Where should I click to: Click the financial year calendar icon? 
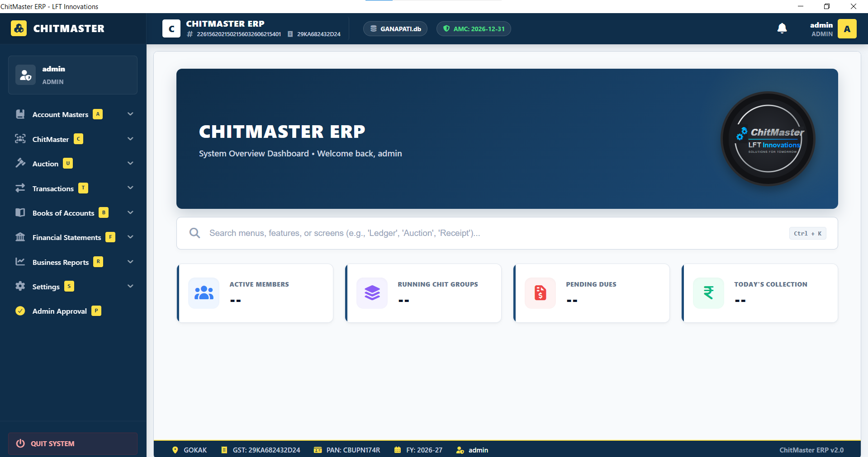pos(398,450)
